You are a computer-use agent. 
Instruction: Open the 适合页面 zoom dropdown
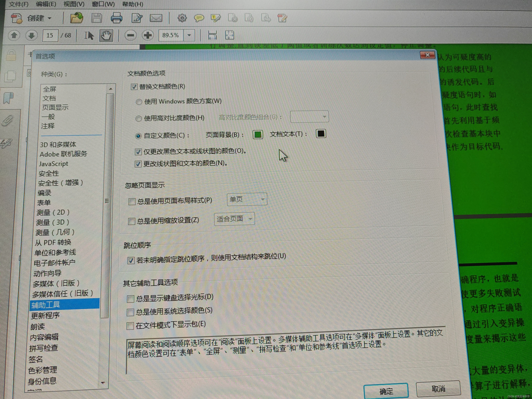click(x=234, y=219)
